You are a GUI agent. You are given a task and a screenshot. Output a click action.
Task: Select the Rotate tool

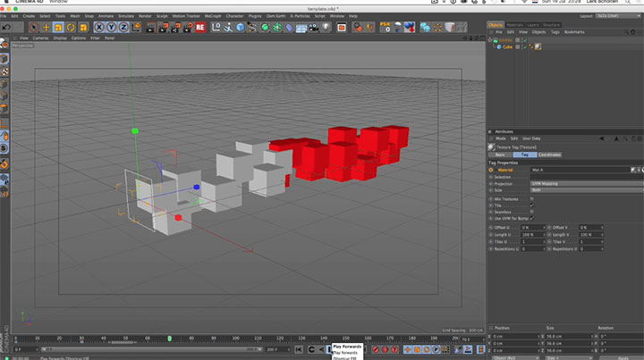pos(71,28)
